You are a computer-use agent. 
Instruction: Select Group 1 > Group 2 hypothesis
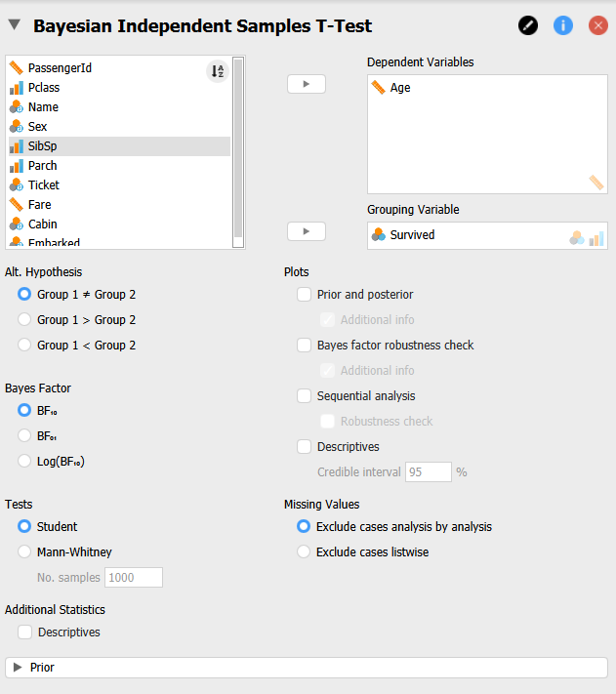pos(25,319)
